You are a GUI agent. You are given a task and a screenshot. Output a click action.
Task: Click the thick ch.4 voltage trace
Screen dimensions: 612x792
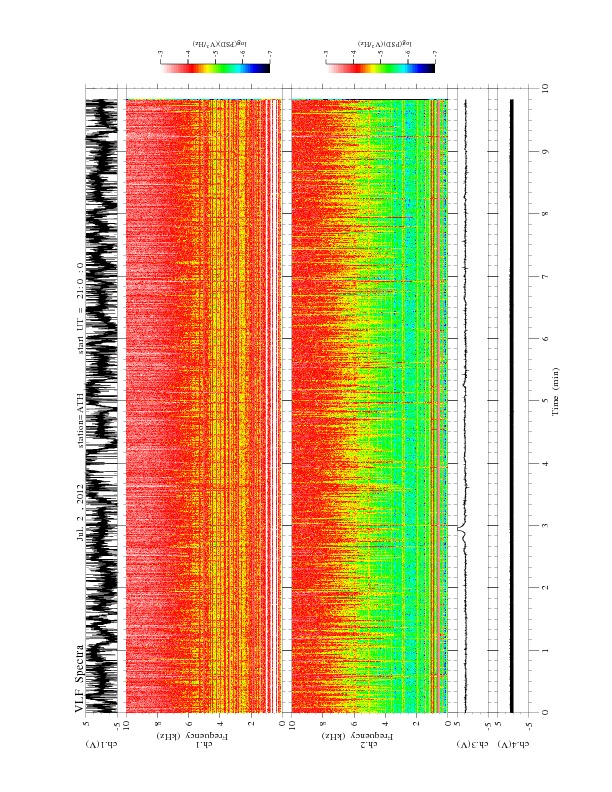click(x=511, y=406)
